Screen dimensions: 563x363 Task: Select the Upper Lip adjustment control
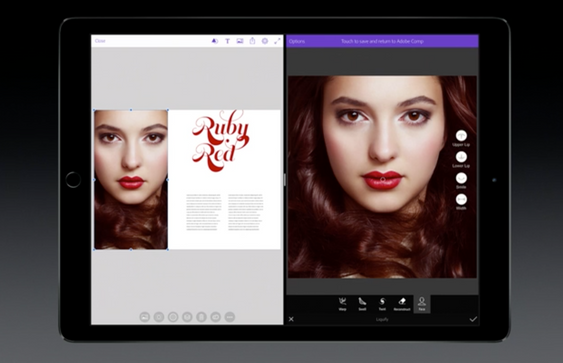461,138
